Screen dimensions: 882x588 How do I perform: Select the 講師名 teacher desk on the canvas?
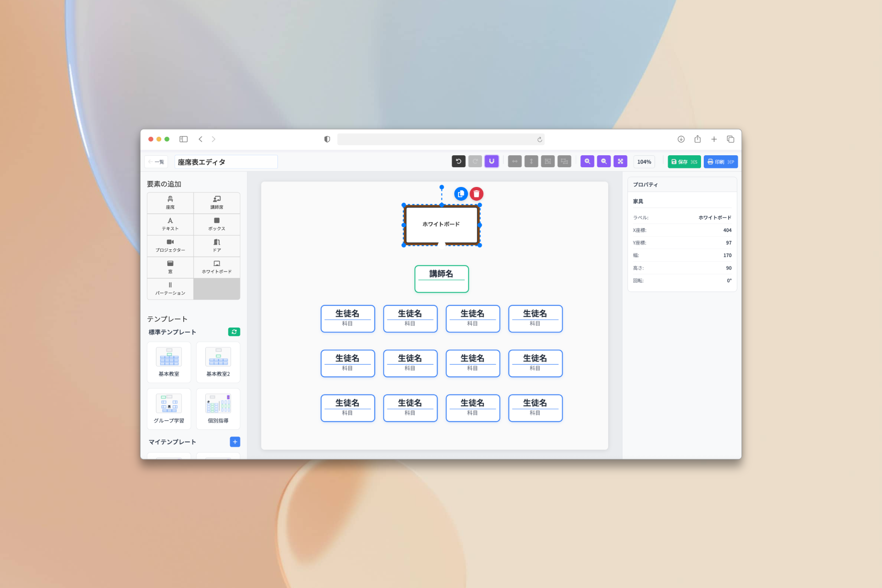point(441,278)
